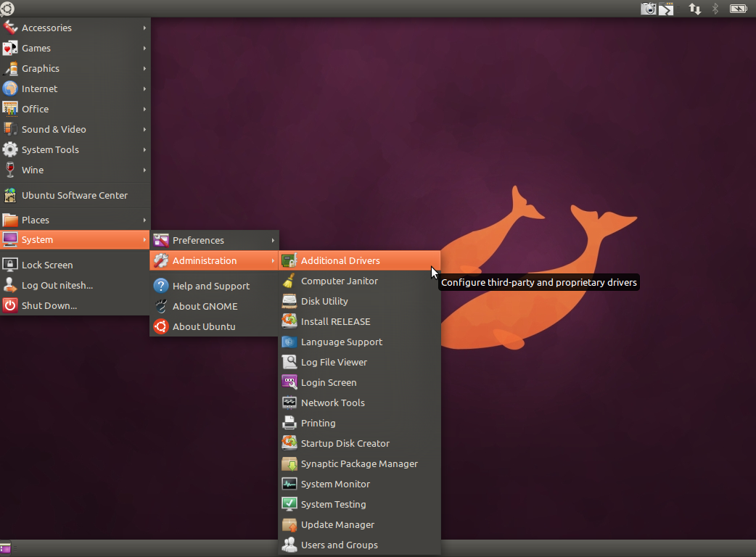The height and width of the screenshot is (557, 756).
Task: Click the Help and Support question mark icon
Action: [x=161, y=286]
